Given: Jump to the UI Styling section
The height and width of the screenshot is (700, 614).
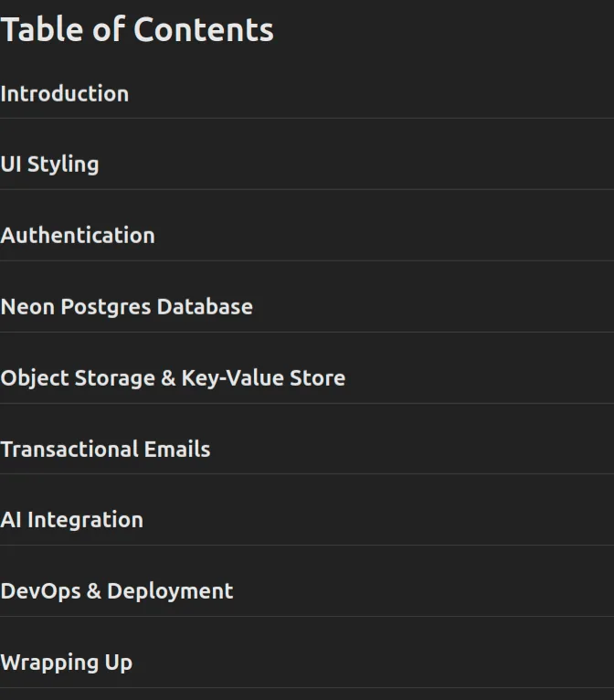Looking at the screenshot, I should (x=49, y=164).
